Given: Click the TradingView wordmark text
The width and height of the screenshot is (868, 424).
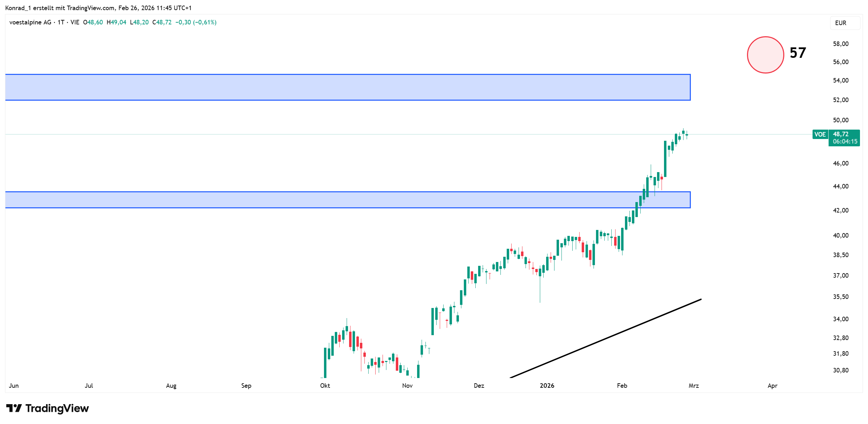Looking at the screenshot, I should [x=57, y=408].
